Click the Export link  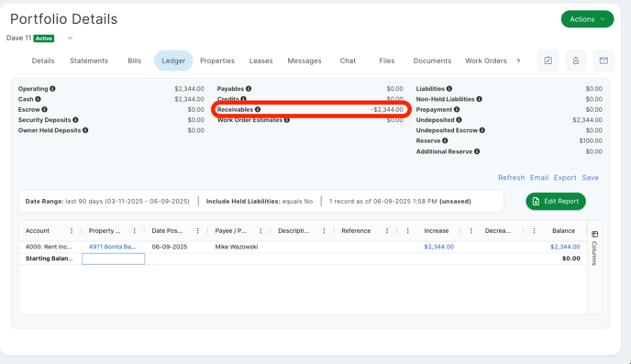click(x=565, y=178)
